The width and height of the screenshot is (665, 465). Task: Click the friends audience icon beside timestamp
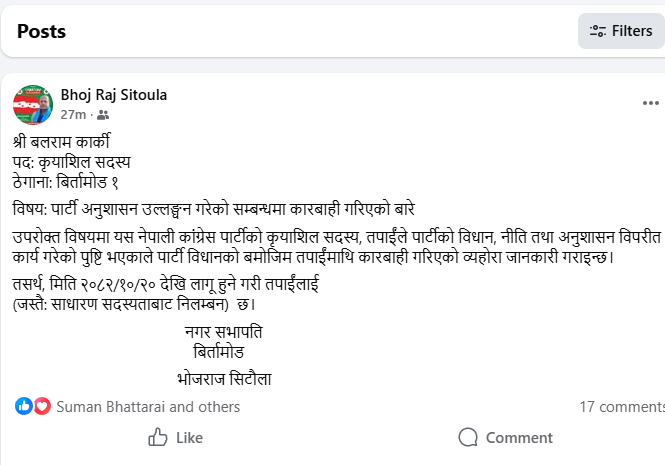103,115
